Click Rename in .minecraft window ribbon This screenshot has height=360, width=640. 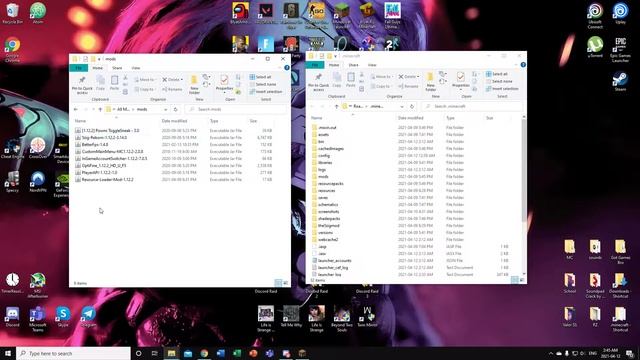(x=409, y=86)
